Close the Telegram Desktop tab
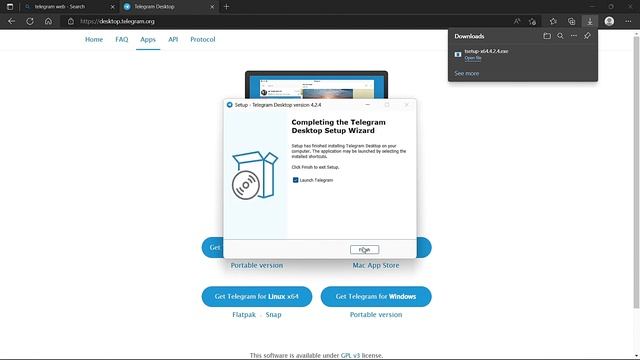Viewport: 640px width, 360px height. pos(212,7)
